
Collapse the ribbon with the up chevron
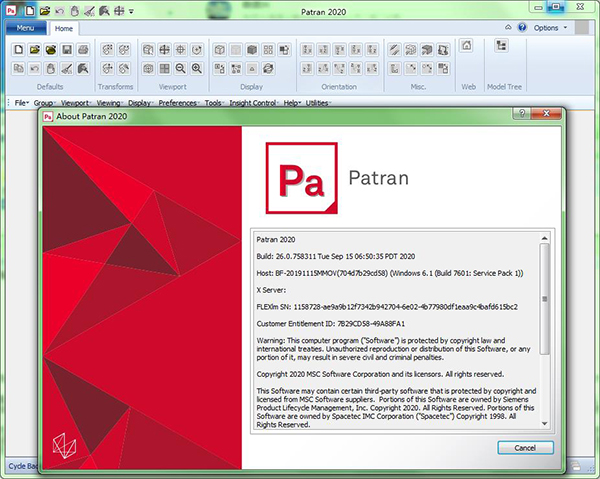point(508,28)
